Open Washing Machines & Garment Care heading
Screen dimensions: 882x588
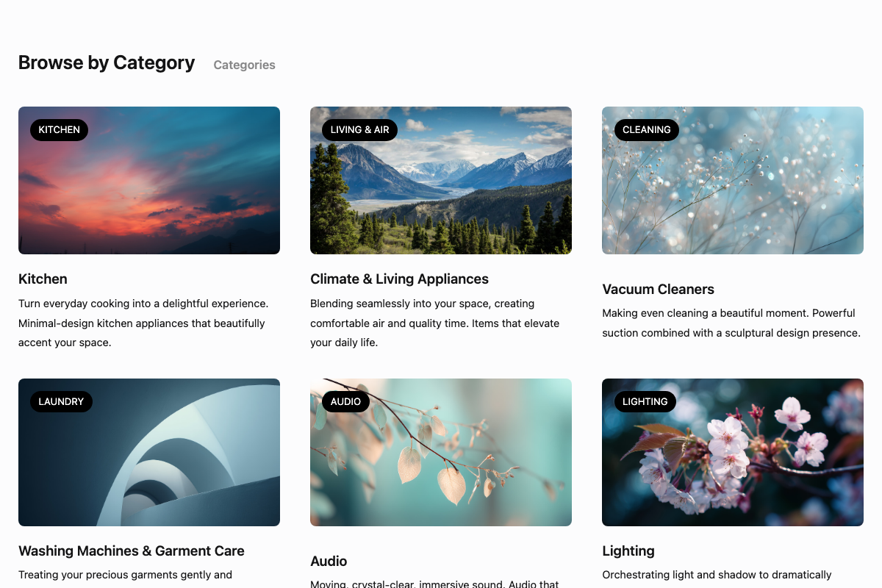pos(132,551)
